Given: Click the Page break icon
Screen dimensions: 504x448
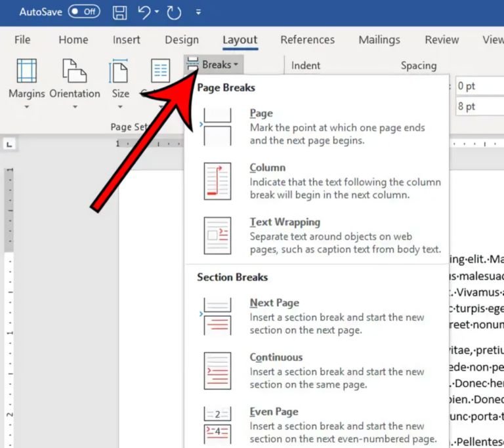Looking at the screenshot, I should click(217, 127).
